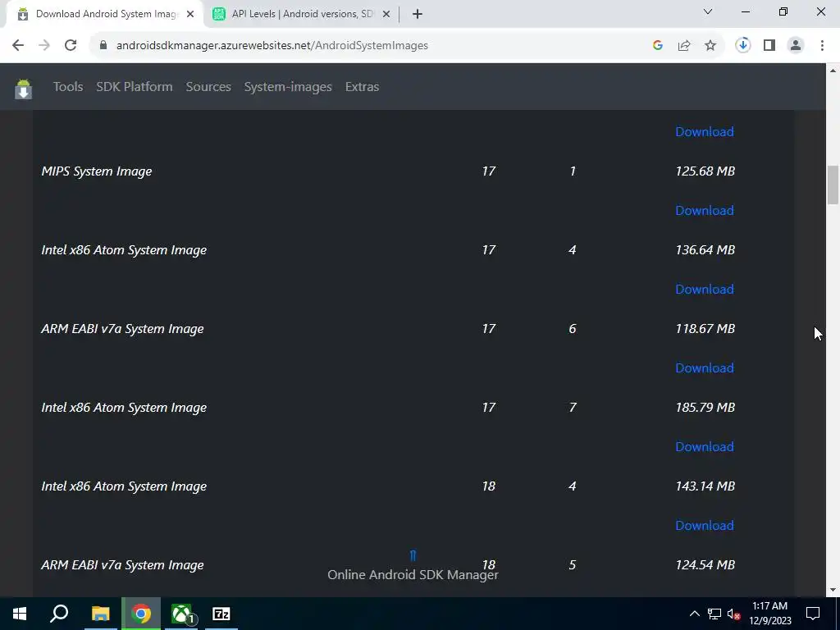Open tab search dropdown arrow
Viewport: 840px width, 630px height.
(708, 11)
